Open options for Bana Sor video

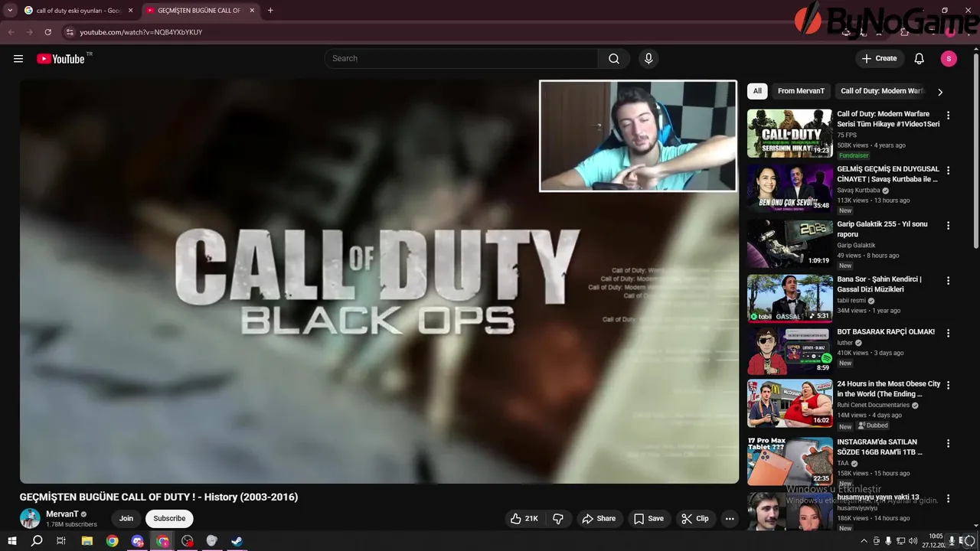coord(948,281)
